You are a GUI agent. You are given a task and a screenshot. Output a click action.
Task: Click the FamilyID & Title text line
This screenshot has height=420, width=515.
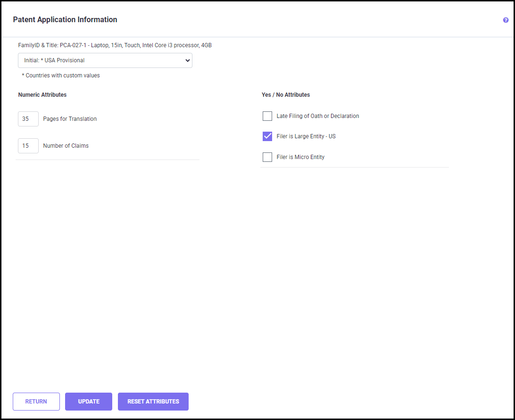[115, 46]
